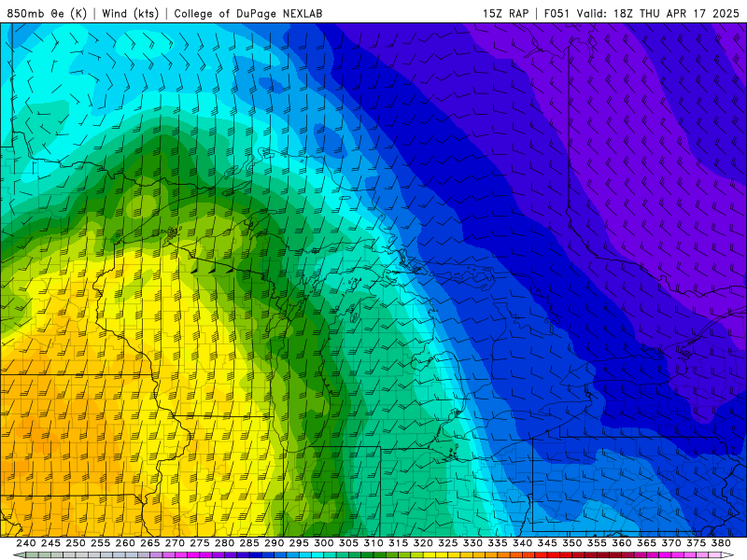This screenshot has height=560, width=747.
Task: Click the 280 value on color scale
Action: coord(224,543)
